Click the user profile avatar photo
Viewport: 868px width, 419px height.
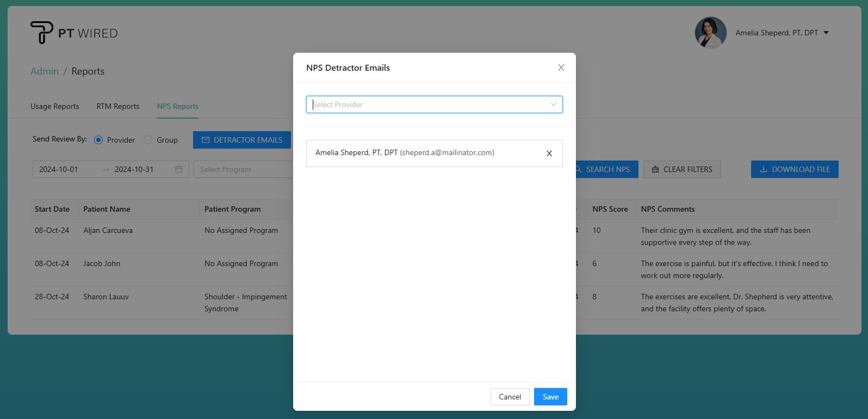[710, 33]
